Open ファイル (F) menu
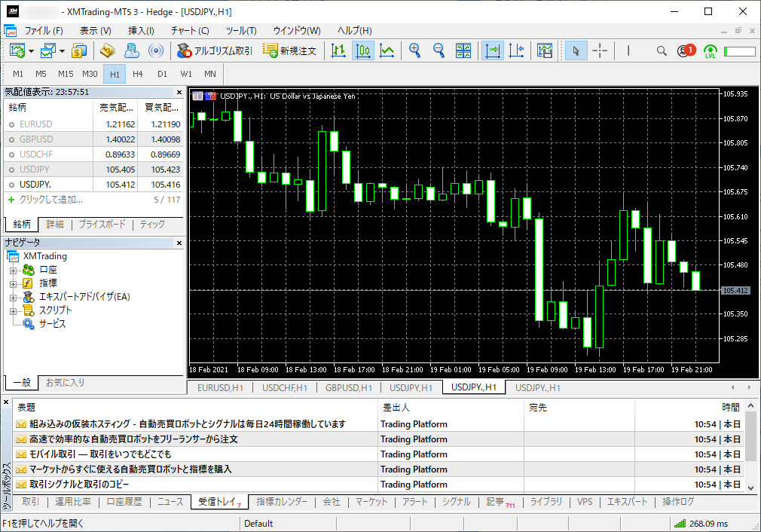The height and width of the screenshot is (532, 761). [44, 31]
